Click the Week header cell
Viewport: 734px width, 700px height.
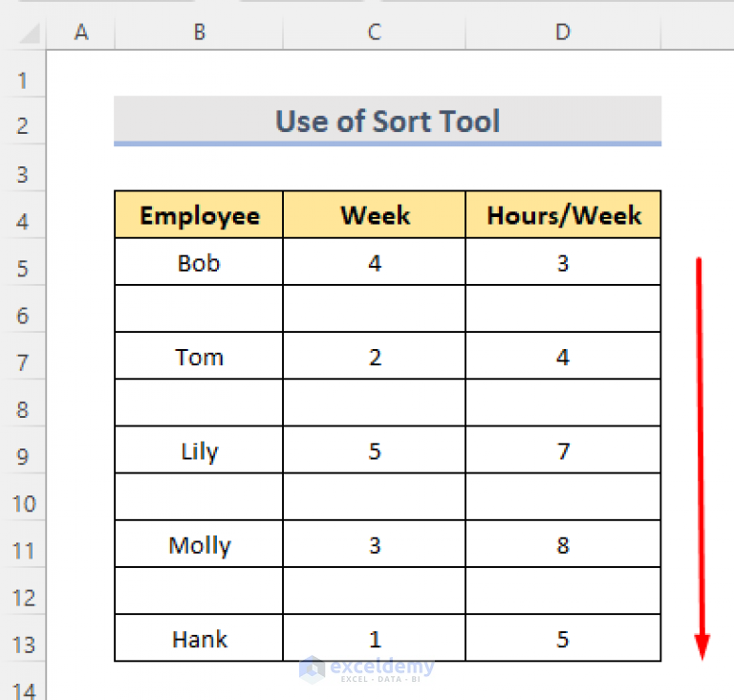pyautogui.click(x=375, y=215)
